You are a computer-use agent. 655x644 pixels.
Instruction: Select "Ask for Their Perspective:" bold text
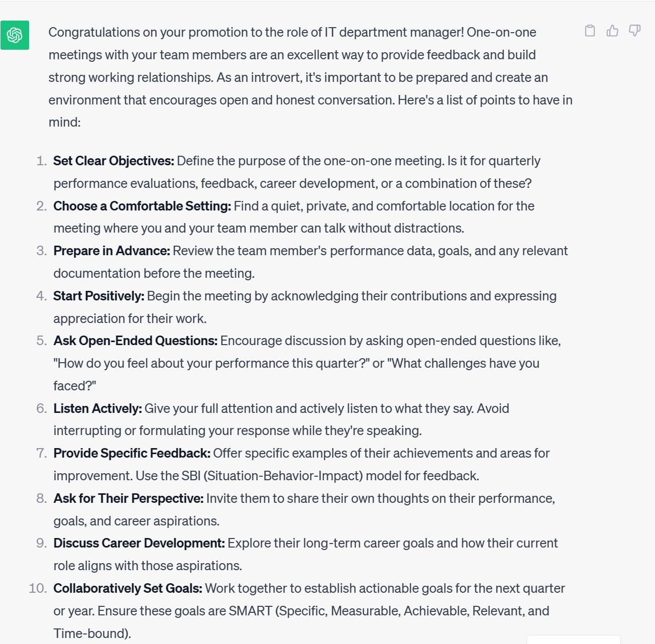pyautogui.click(x=128, y=498)
